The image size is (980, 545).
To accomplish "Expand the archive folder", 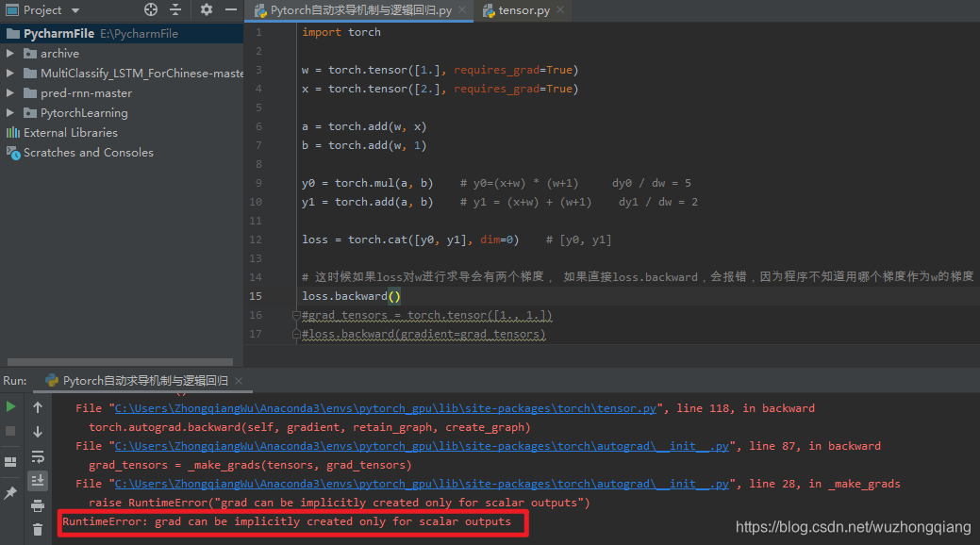I will click(x=10, y=53).
